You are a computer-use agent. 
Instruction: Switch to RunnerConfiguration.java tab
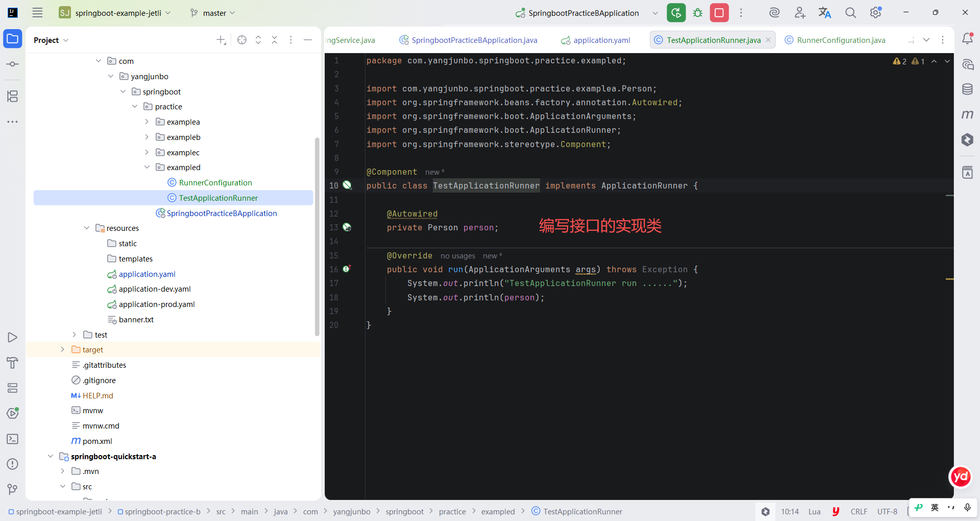[x=835, y=40]
